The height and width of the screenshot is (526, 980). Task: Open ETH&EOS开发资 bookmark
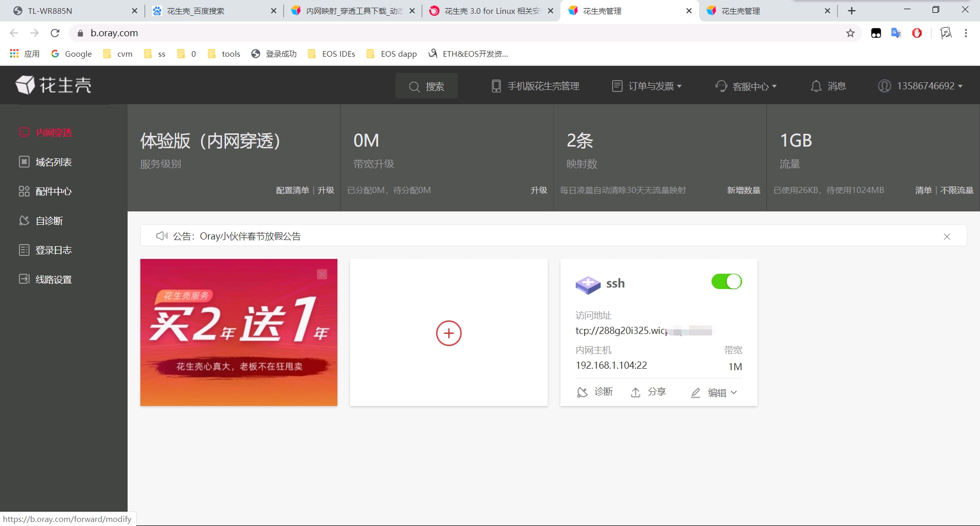click(468, 54)
